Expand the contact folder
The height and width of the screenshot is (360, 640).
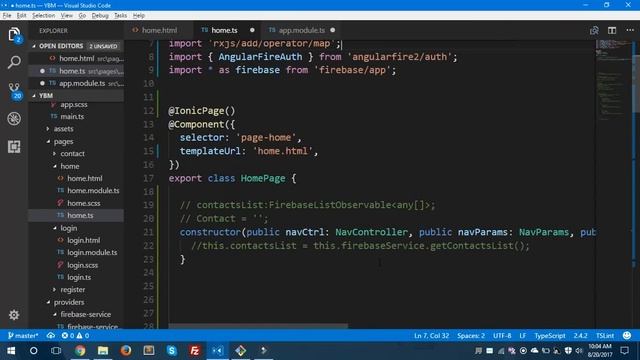tap(72, 153)
